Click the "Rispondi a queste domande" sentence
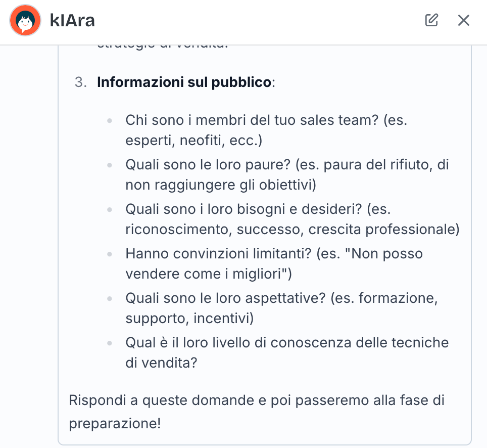 (257, 401)
